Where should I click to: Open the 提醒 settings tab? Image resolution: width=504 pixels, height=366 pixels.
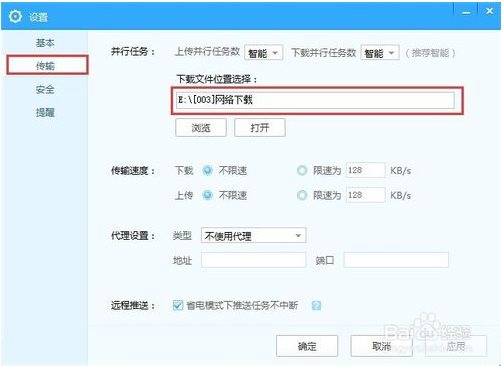coord(45,113)
